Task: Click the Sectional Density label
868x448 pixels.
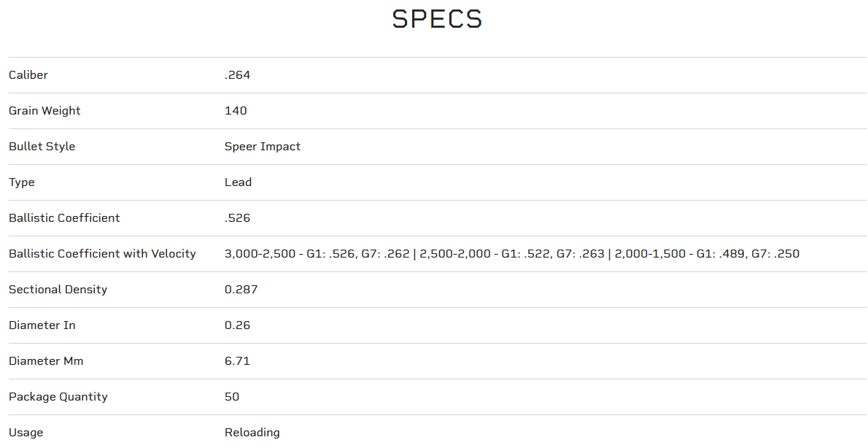Action: 58,290
